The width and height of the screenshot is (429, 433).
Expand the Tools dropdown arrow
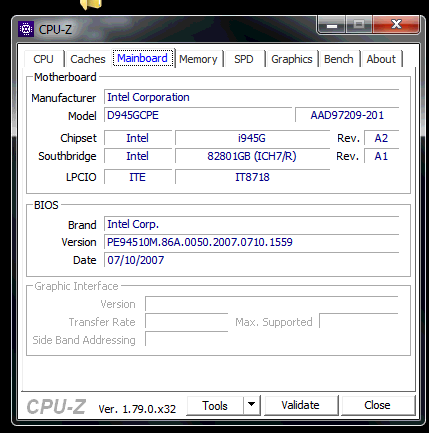point(252,405)
